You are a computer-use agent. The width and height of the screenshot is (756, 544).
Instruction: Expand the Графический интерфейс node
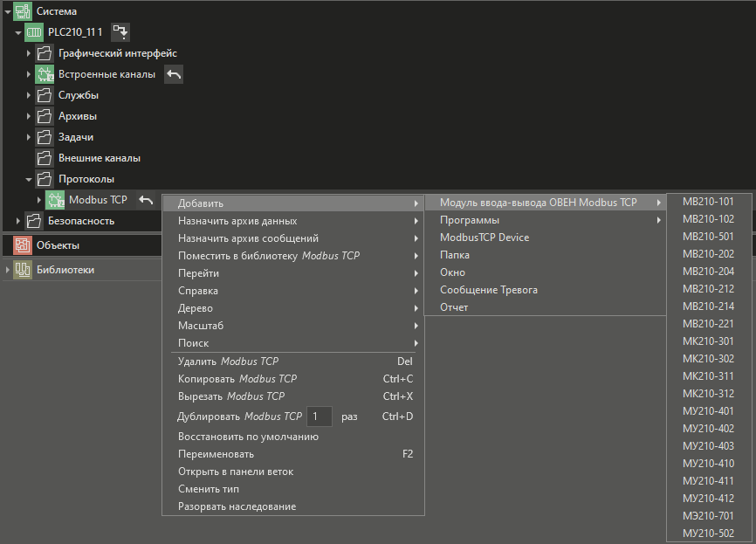(x=29, y=53)
